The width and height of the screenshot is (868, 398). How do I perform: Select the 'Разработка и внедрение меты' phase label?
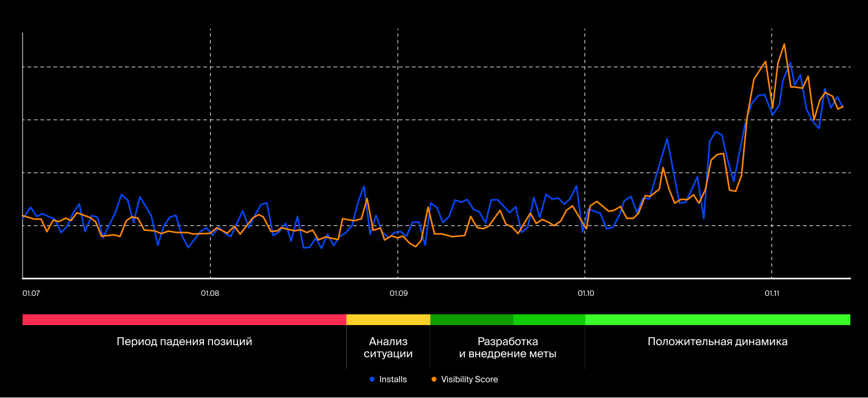[507, 348]
